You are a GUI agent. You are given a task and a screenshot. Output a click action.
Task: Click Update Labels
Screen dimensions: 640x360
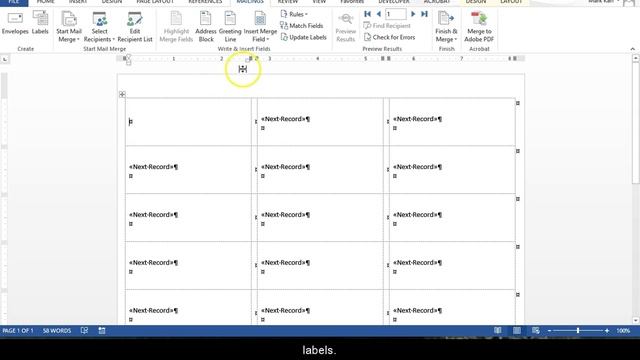point(303,37)
